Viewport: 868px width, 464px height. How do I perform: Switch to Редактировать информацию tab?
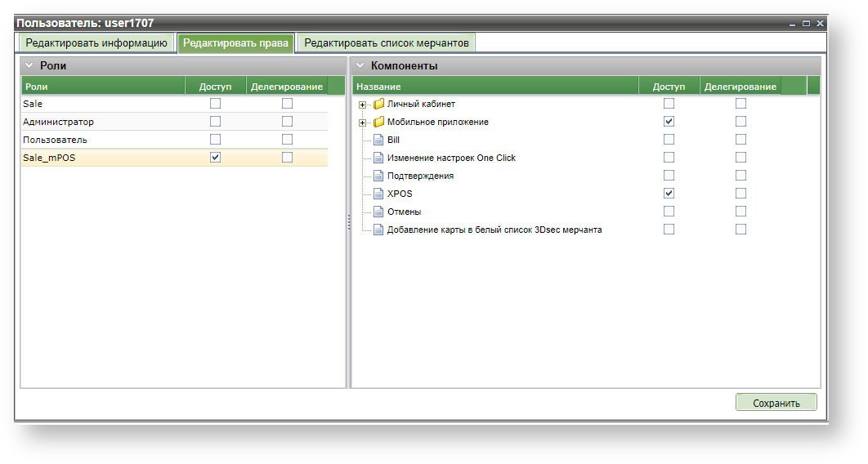click(96, 43)
